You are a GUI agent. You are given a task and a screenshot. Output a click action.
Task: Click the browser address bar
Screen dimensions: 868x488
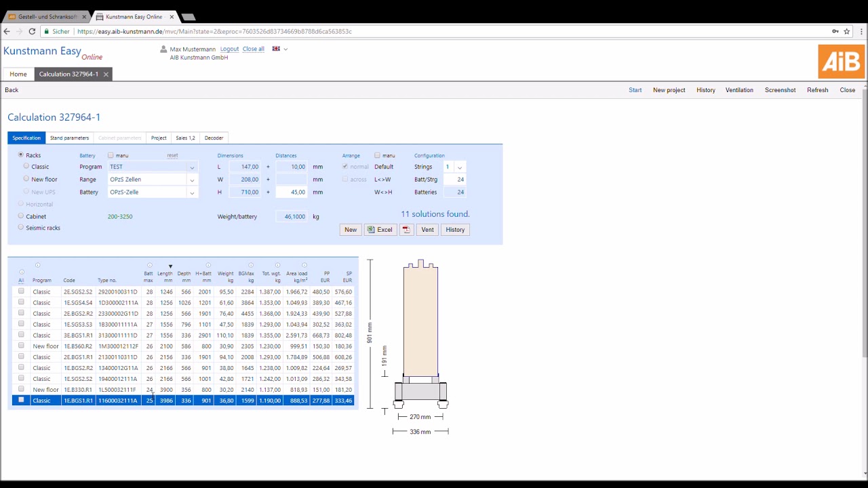pyautogui.click(x=434, y=31)
